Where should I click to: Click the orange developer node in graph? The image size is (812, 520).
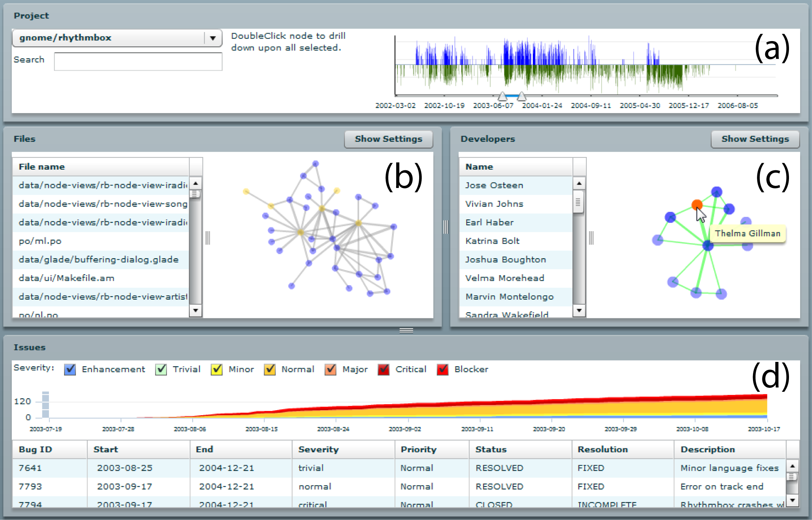(697, 205)
